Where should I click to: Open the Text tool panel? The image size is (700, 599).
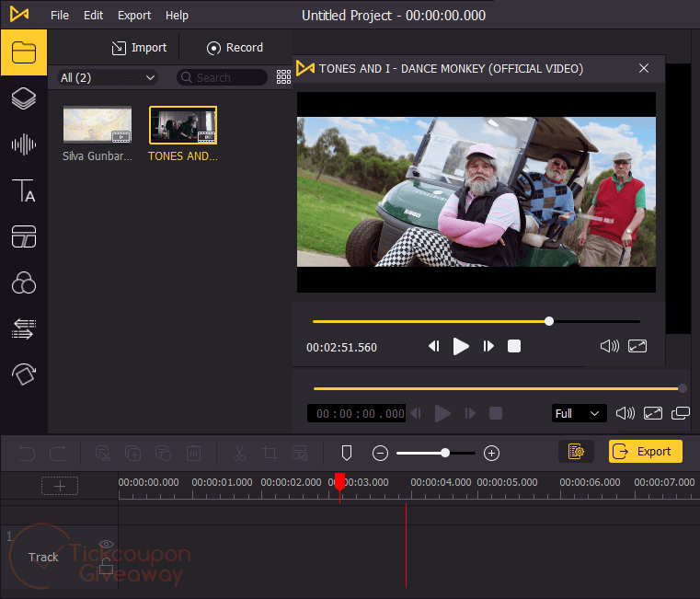[23, 190]
